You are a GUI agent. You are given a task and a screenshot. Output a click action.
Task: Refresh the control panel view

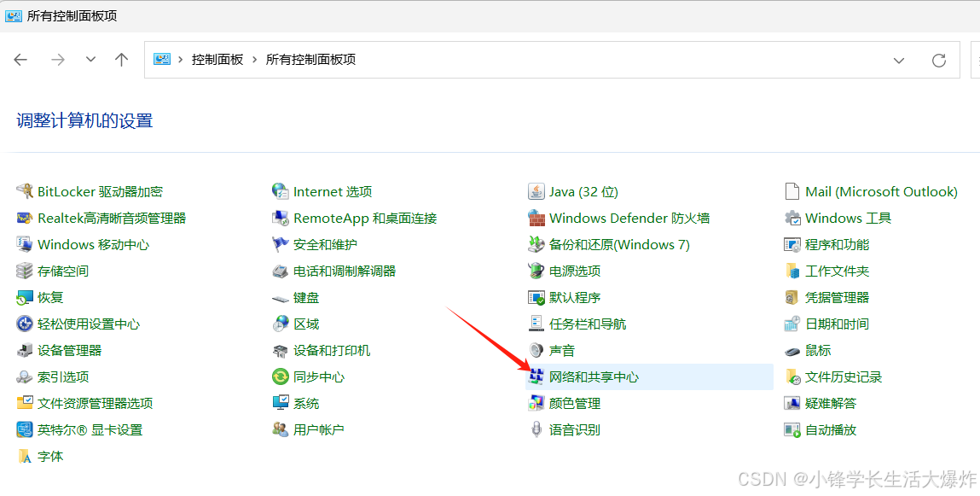pyautogui.click(x=939, y=60)
